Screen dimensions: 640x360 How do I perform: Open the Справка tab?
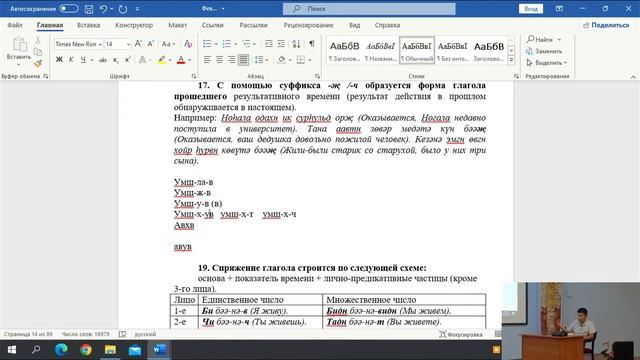(x=387, y=25)
